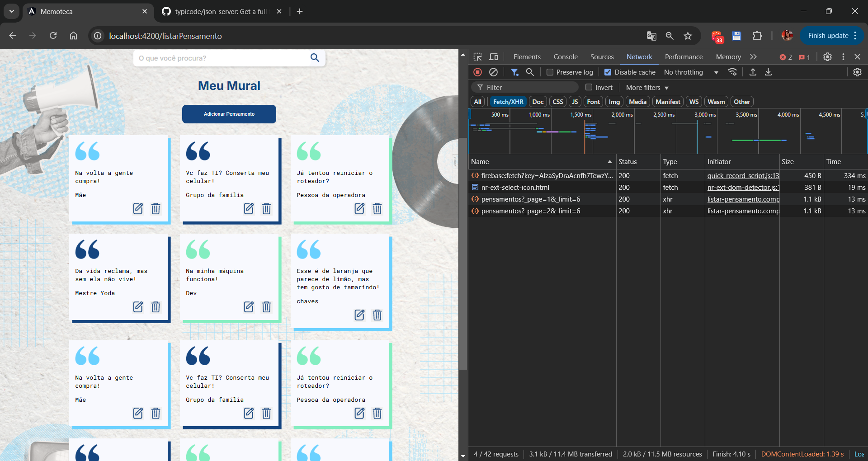
Task: Sort requests by the Status column
Action: point(638,161)
